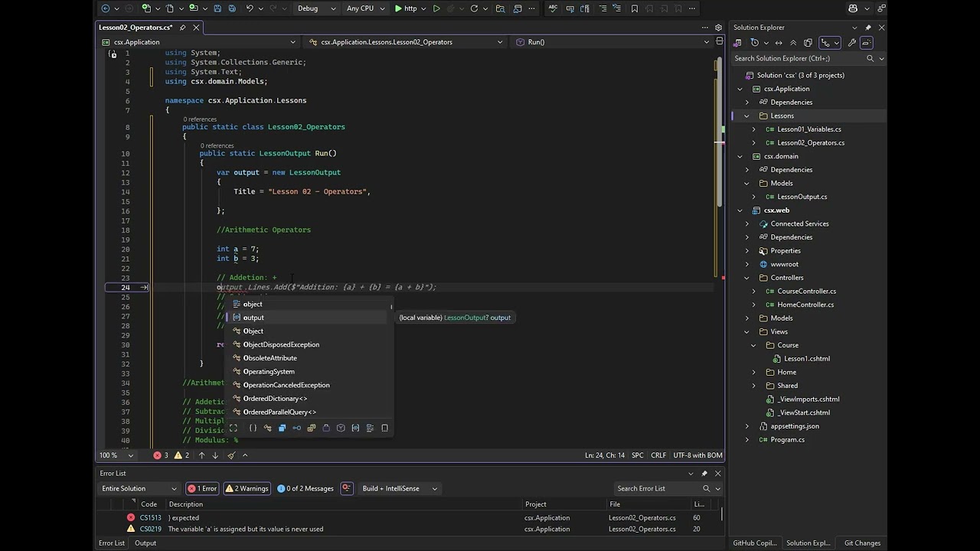980x551 pixels.
Task: Click the UTF-8 with BOM encoding indicator
Action: click(x=697, y=455)
